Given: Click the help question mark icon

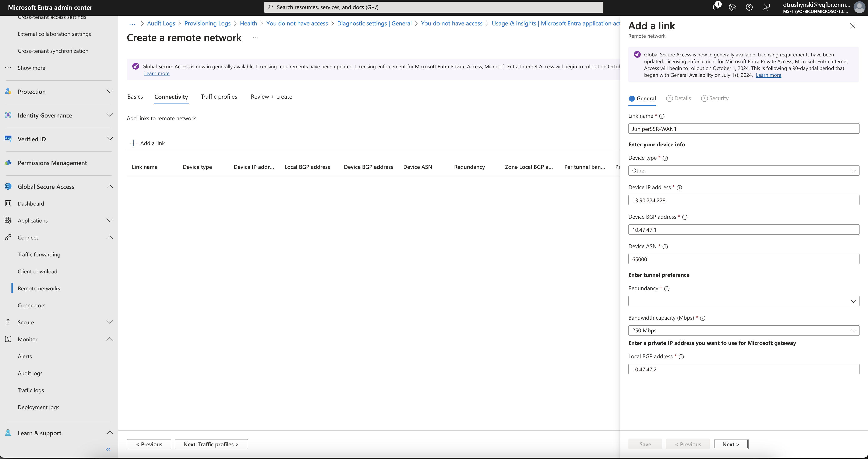Looking at the screenshot, I should 749,7.
